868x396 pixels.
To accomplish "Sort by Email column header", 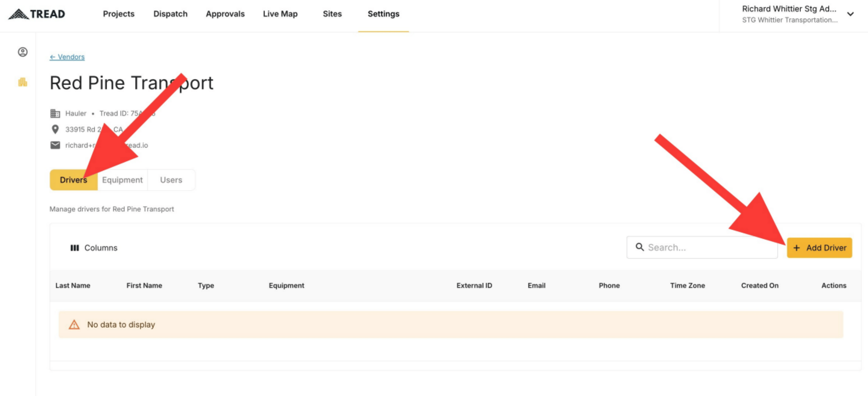I will [x=536, y=285].
